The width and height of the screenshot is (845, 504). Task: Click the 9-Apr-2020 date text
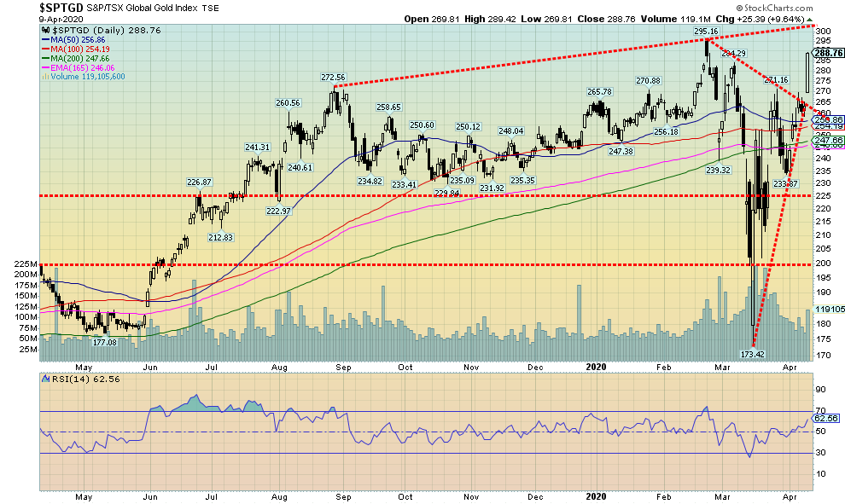click(24, 17)
